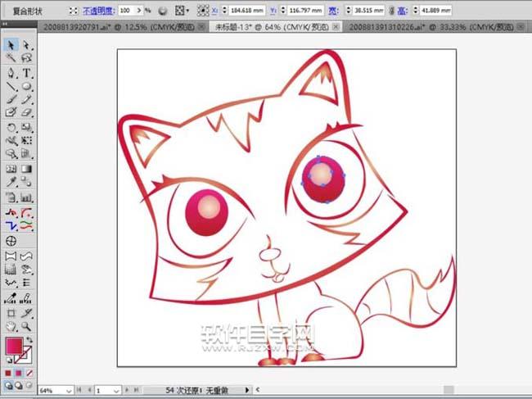Step the width value 38.515 mm
Screen dimensions: 532x399
(x=349, y=11)
